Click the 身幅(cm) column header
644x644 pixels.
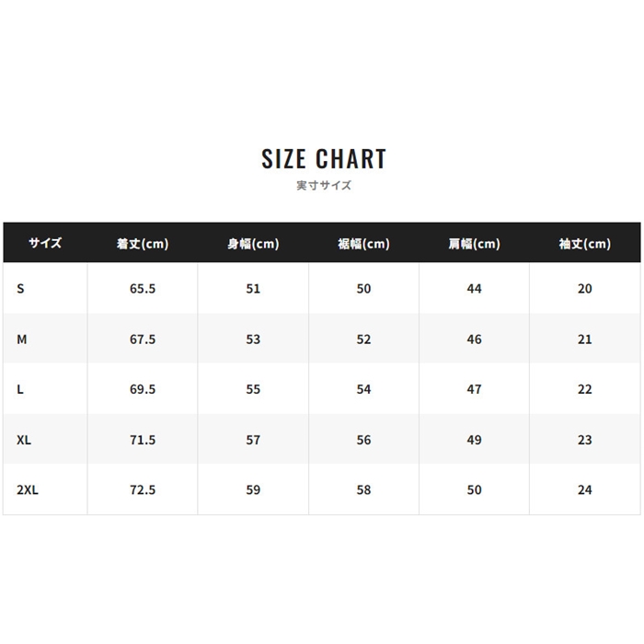(253, 244)
